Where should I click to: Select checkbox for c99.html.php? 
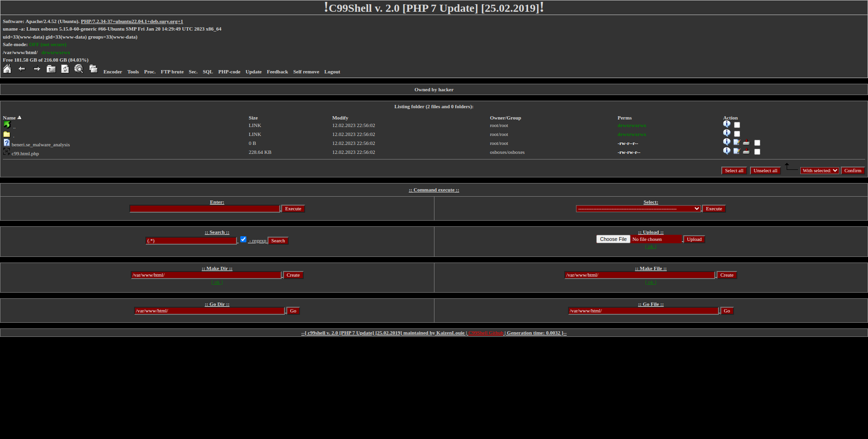point(757,152)
